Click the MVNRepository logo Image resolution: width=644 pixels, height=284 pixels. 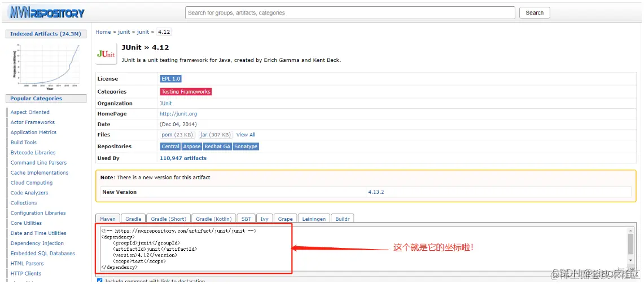coord(46,12)
